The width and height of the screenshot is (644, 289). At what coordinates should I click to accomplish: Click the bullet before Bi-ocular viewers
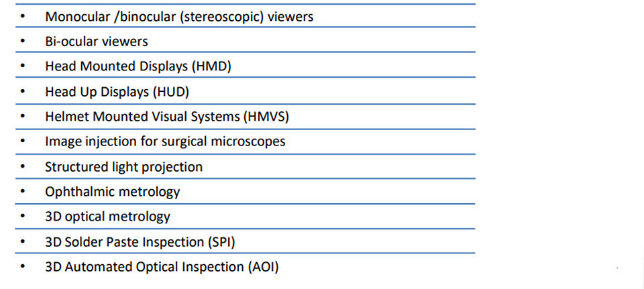coord(23,42)
